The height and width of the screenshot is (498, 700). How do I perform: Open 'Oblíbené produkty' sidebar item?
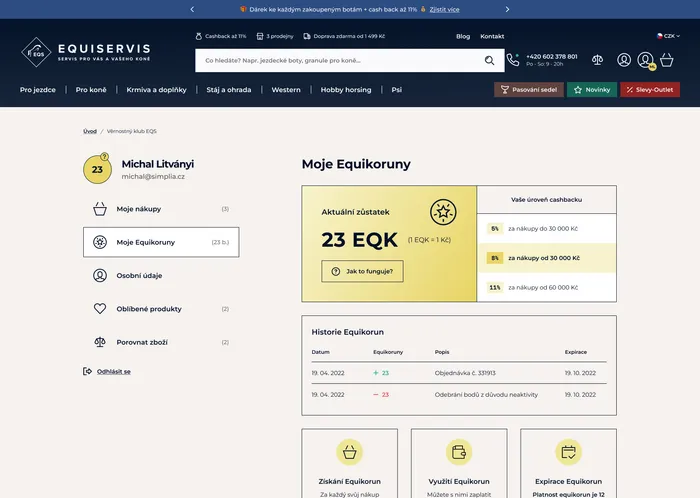click(x=161, y=309)
